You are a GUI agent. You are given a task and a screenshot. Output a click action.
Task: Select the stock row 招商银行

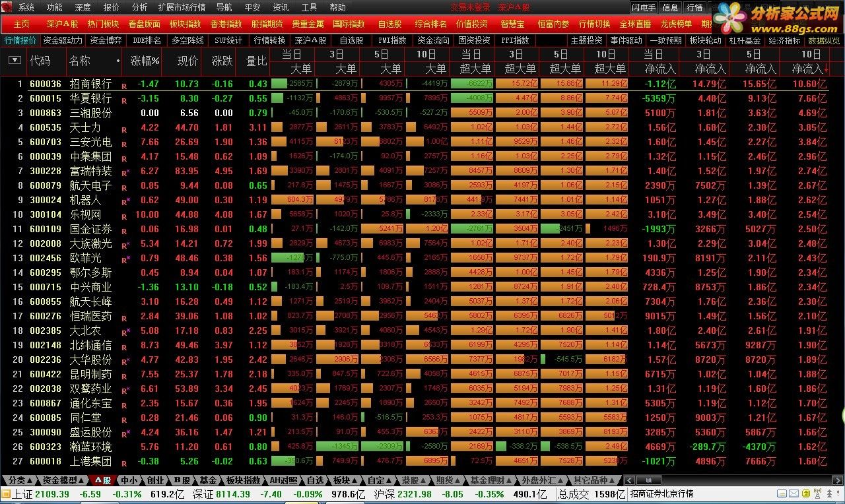tap(422, 84)
